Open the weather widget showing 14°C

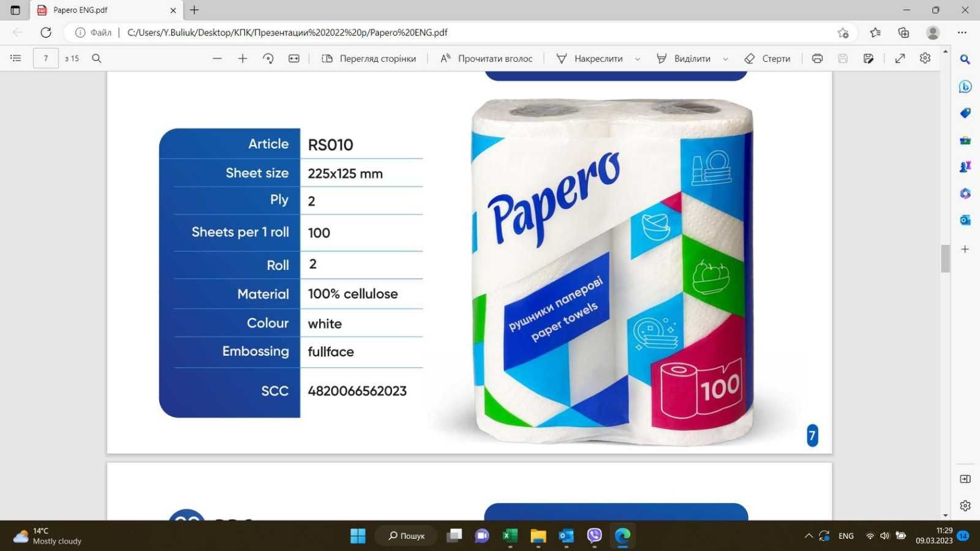(x=48, y=536)
